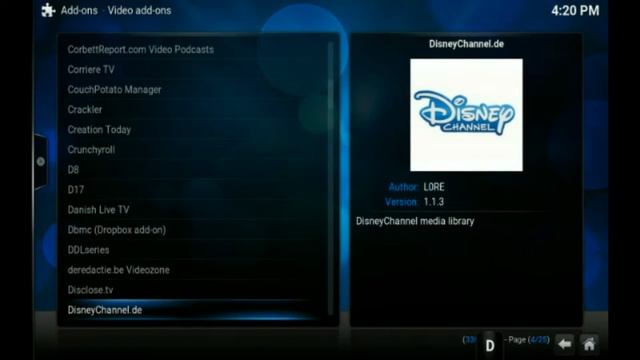Click the 4:20 PM clock
640x360 pixels.
(x=575, y=10)
